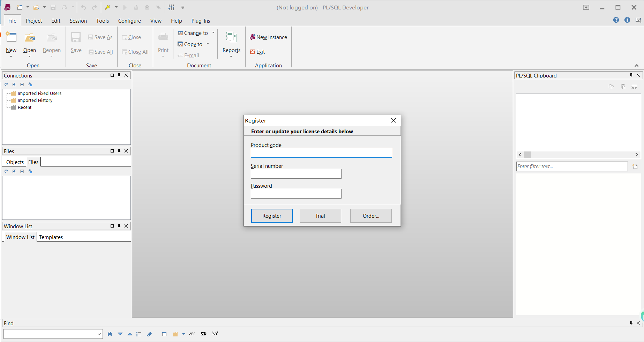This screenshot has width=644, height=342.
Task: Open the Configure ribbon tab
Action: click(129, 21)
